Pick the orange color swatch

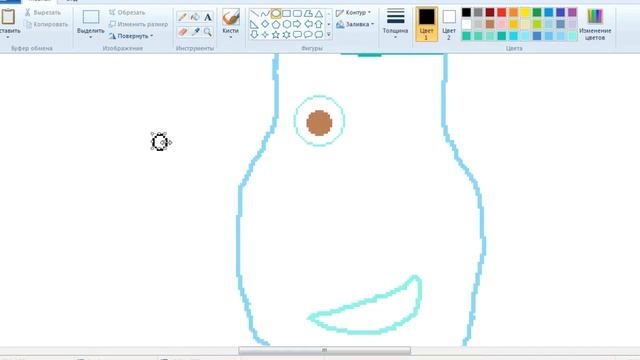coord(513,12)
